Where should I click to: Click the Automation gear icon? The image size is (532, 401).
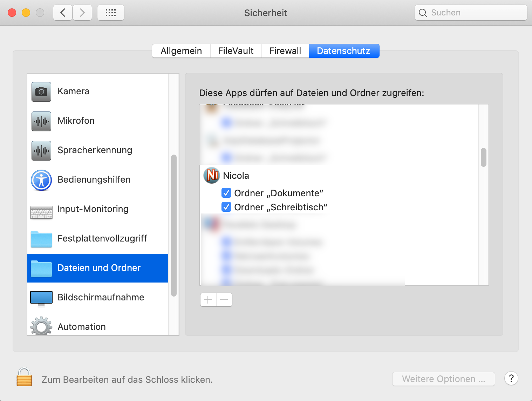[41, 326]
